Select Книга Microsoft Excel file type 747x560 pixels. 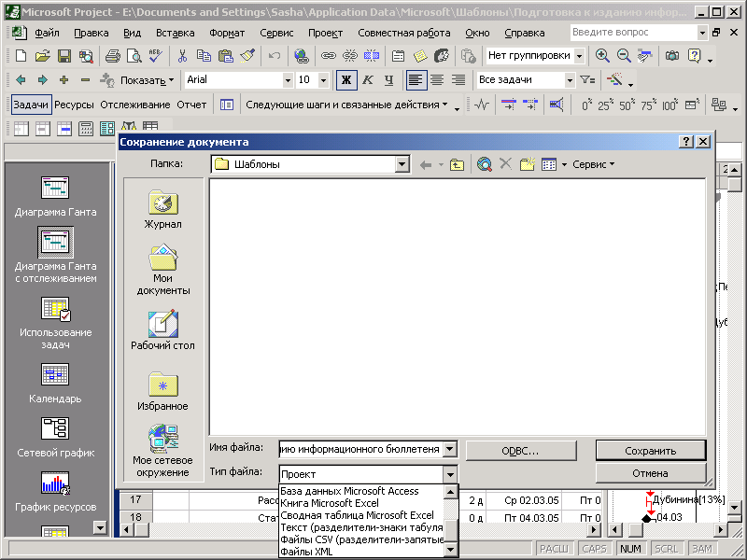pos(330,503)
